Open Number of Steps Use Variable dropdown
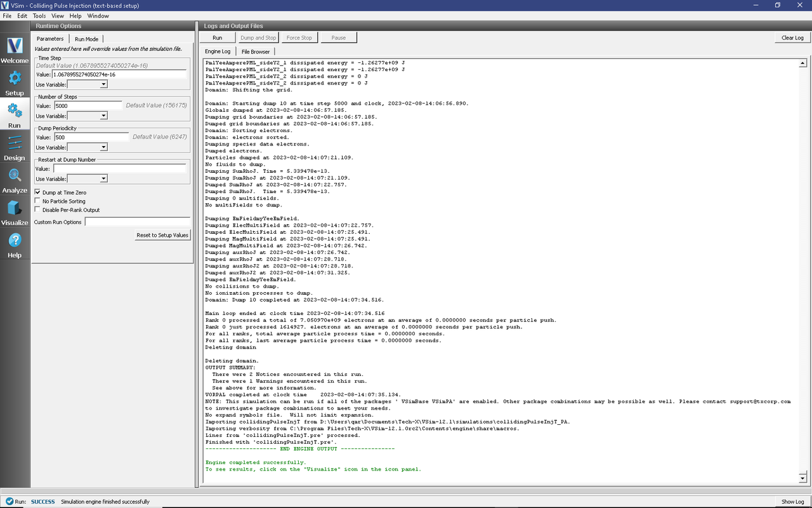 click(88, 116)
